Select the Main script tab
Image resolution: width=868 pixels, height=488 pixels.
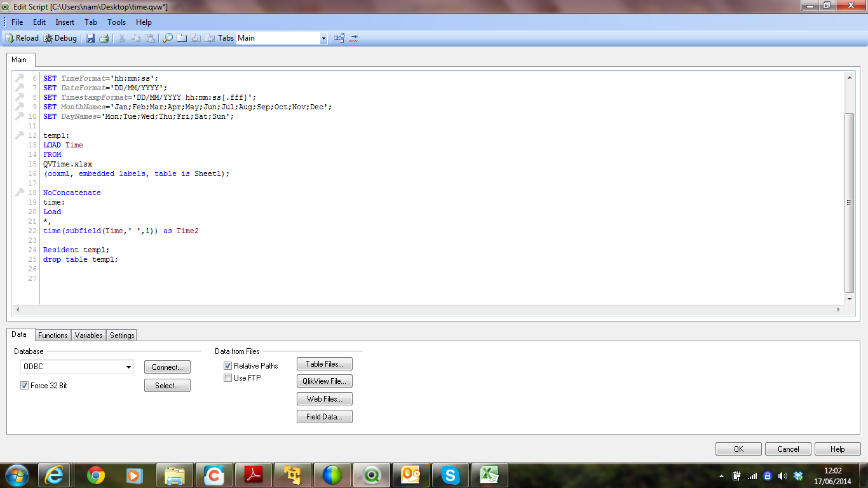click(19, 60)
